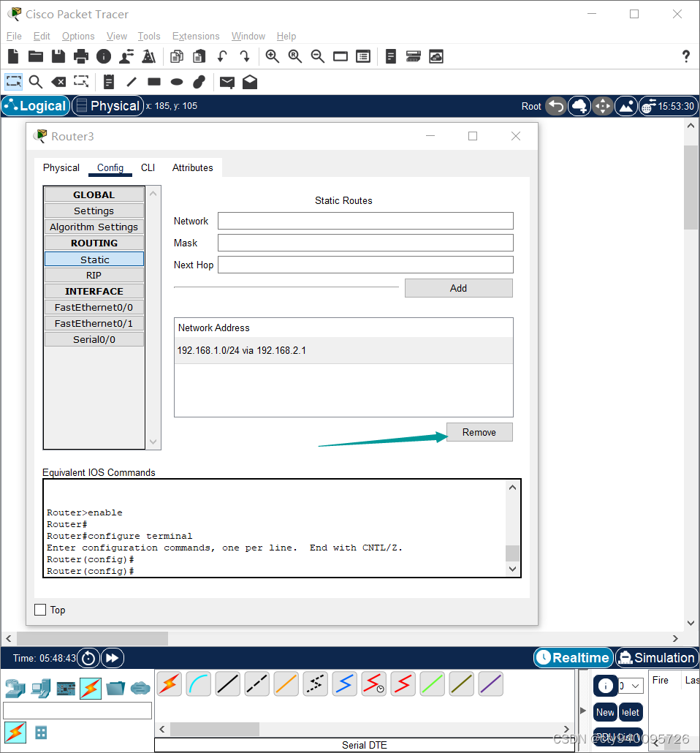Click the Paste icon in toolbar
Viewport: 700px width, 753px height.
(199, 57)
